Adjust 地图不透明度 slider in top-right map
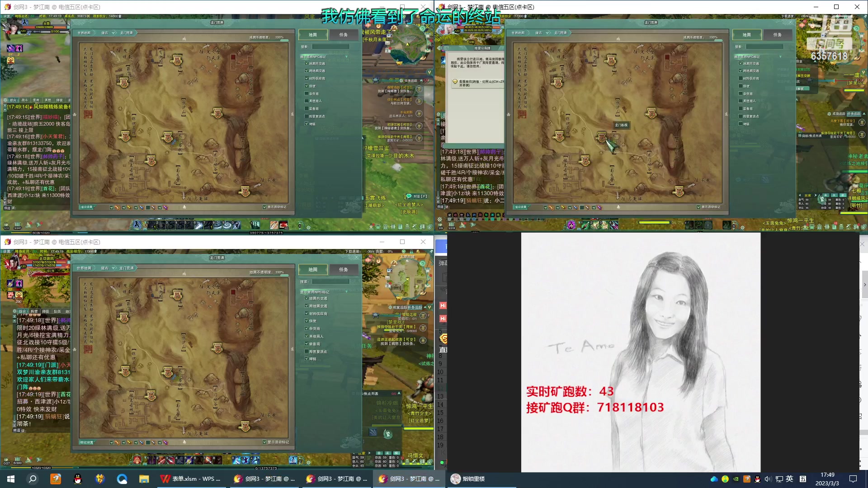The width and height of the screenshot is (868, 488). (718, 41)
